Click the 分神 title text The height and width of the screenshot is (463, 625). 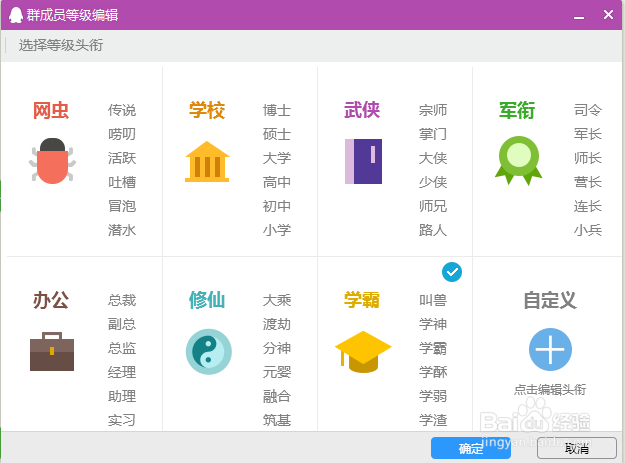tap(277, 348)
